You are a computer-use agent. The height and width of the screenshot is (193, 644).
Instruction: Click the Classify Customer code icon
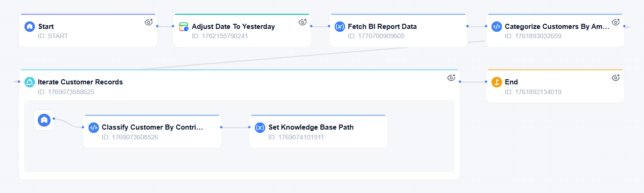[x=93, y=127]
